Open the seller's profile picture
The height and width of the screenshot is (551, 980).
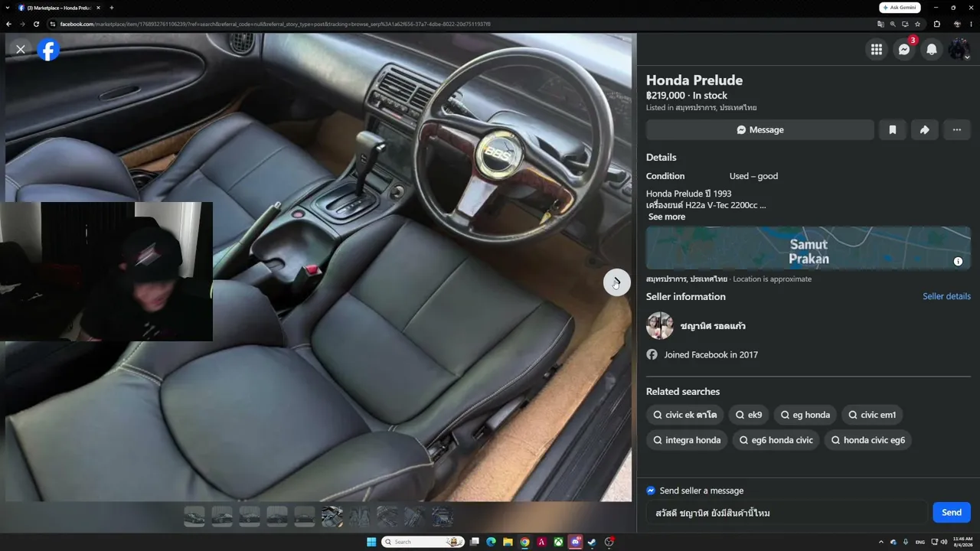[660, 326]
